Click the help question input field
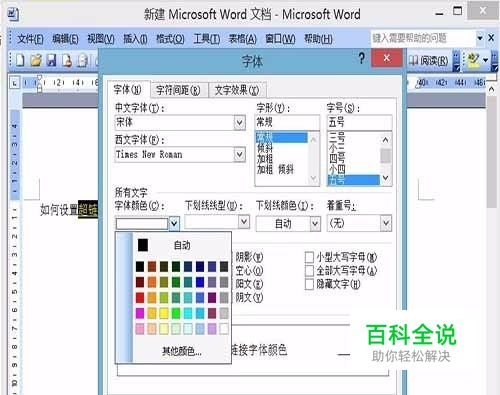The width and height of the screenshot is (500, 395). coord(423,38)
